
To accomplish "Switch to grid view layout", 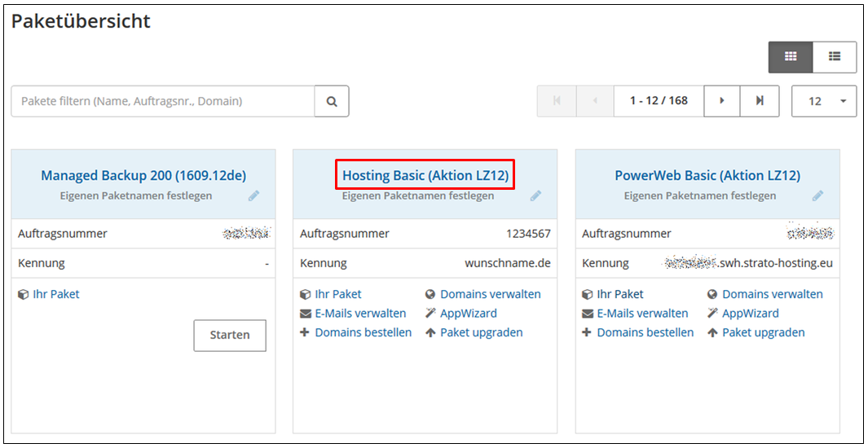I will 790,57.
